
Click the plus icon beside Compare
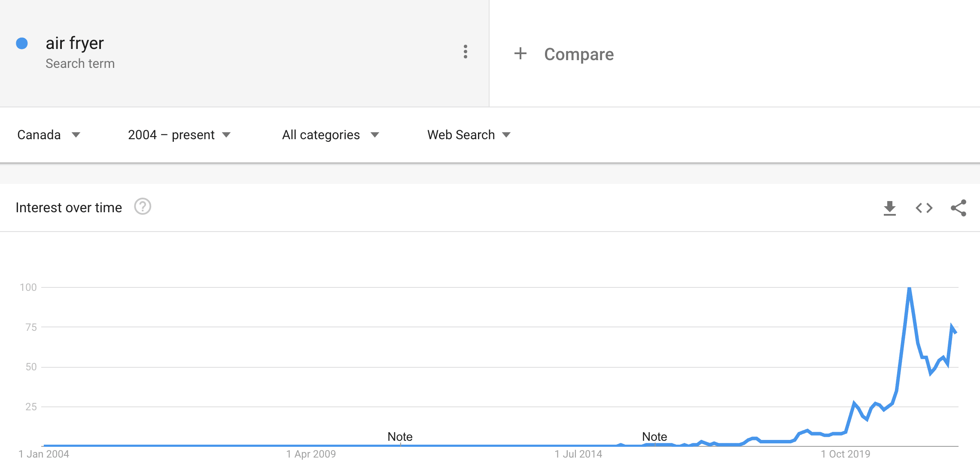pos(520,54)
